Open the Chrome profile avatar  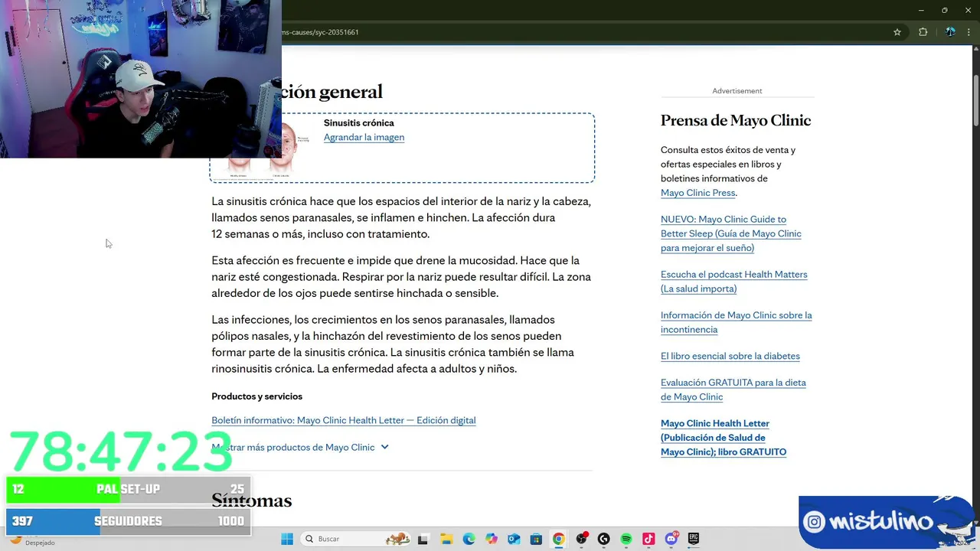pyautogui.click(x=950, y=32)
